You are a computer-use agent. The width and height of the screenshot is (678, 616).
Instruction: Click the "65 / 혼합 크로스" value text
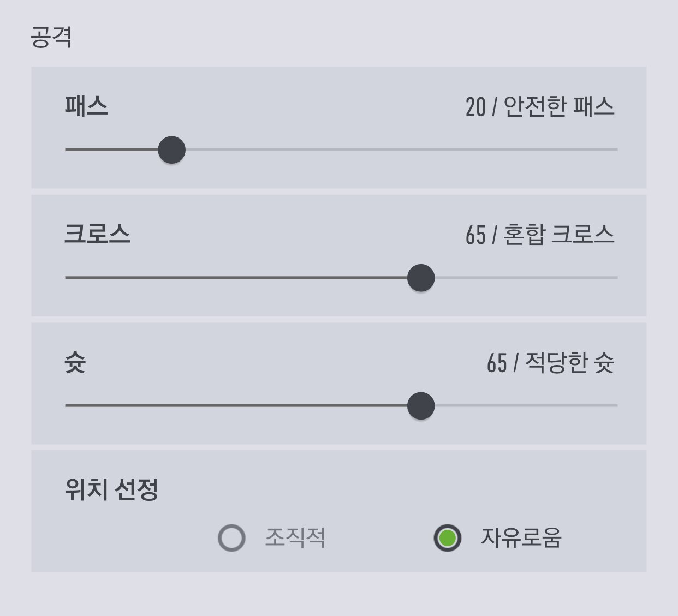540,235
